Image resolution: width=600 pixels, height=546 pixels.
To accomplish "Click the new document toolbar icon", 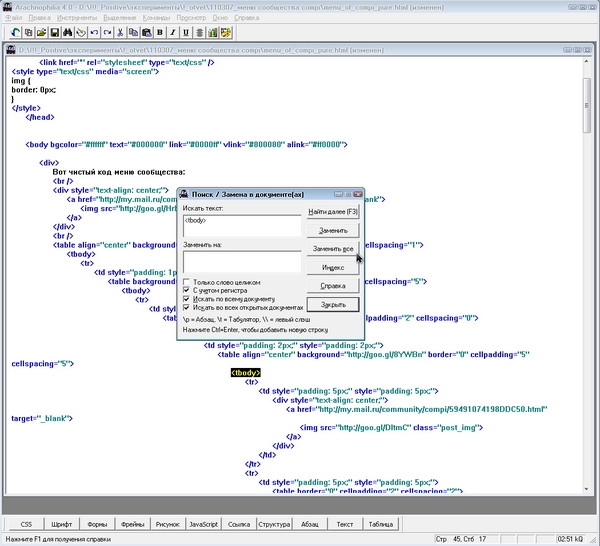I will point(28,33).
